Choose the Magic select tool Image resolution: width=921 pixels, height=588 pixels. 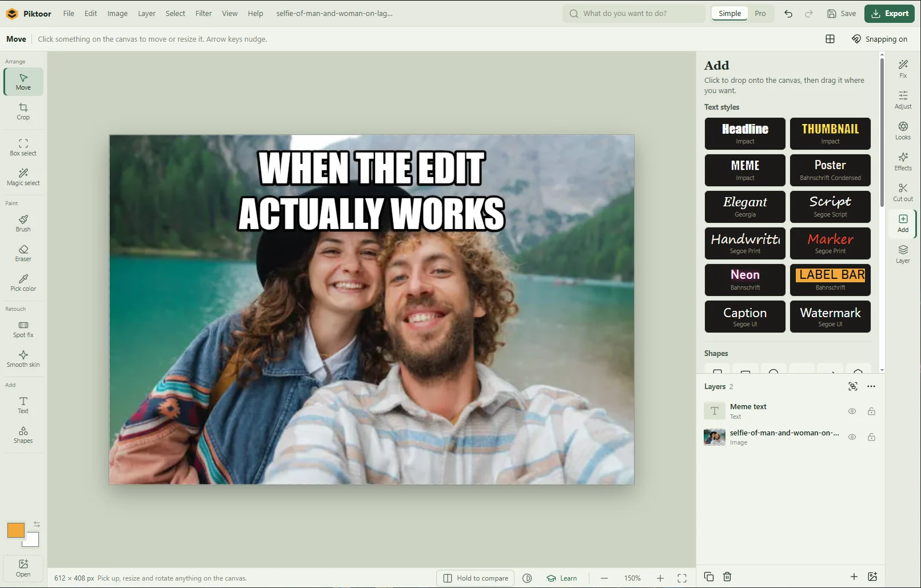23,177
